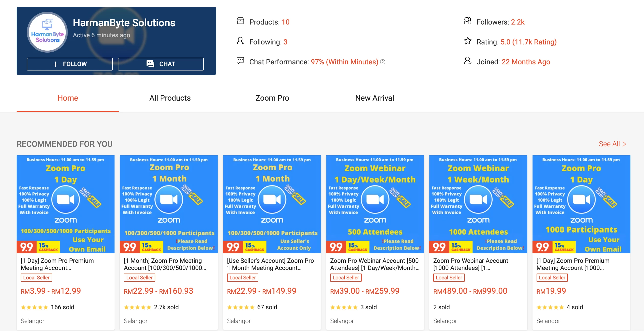Select the Home tab
Screen dimensions: 644x331
[x=68, y=98]
